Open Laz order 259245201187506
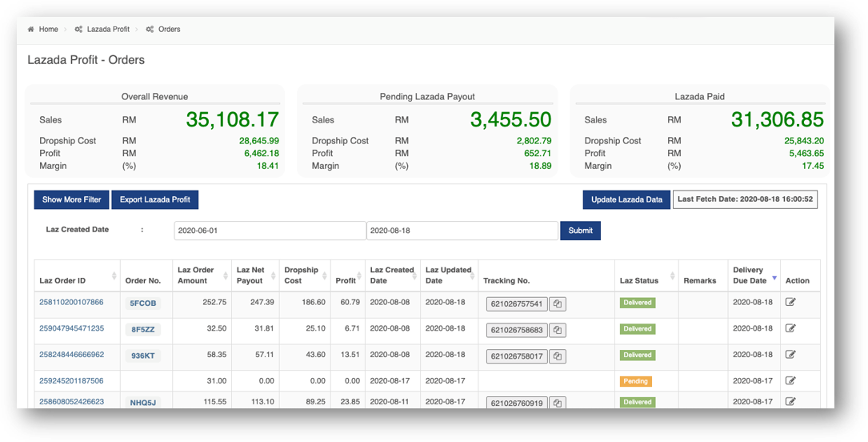Screen dimensions: 868x442 point(71,380)
